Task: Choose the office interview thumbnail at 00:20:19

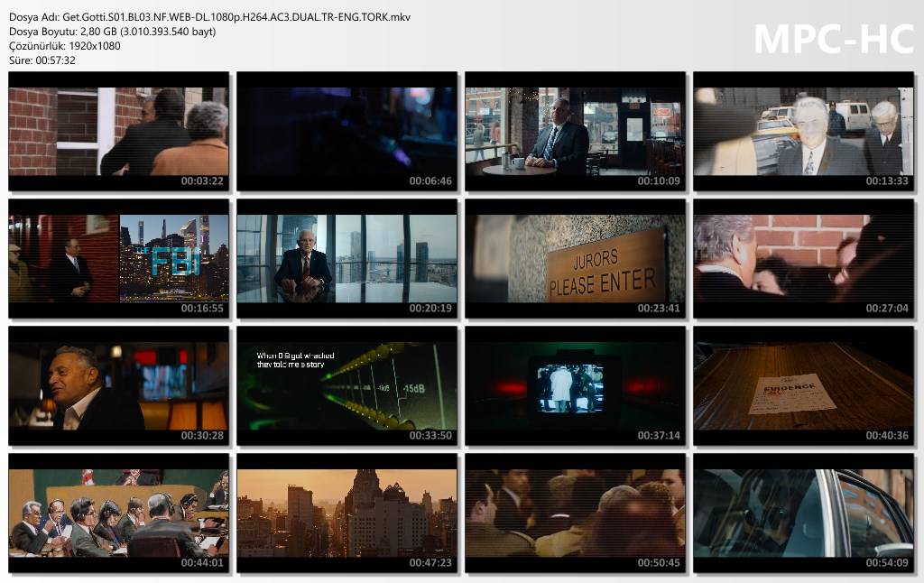Action: tap(347, 259)
